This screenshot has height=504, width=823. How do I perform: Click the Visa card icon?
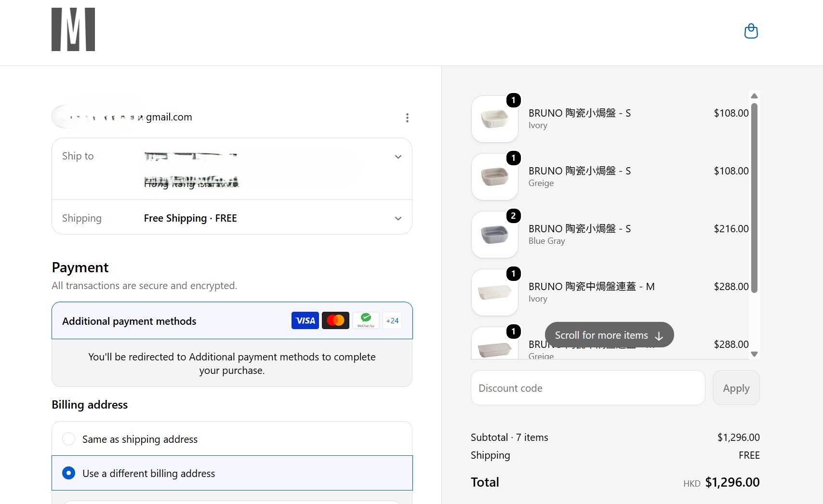[305, 320]
